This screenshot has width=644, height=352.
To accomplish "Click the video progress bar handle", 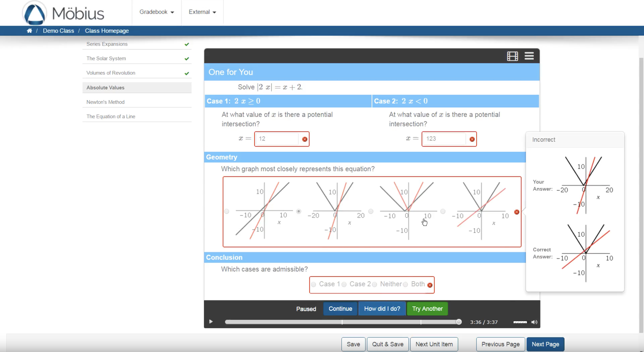I will pyautogui.click(x=459, y=322).
